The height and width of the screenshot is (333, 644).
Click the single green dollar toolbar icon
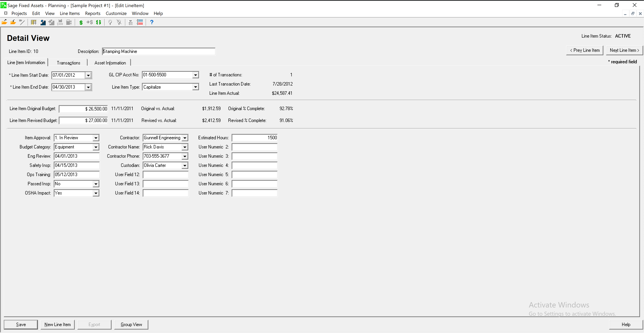(x=81, y=22)
